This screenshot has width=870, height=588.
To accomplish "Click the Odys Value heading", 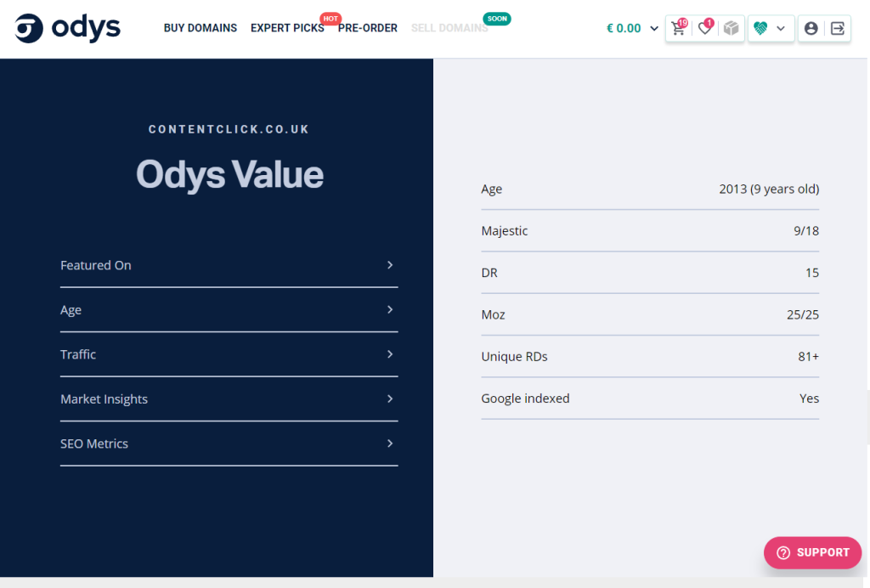I will pyautogui.click(x=229, y=174).
